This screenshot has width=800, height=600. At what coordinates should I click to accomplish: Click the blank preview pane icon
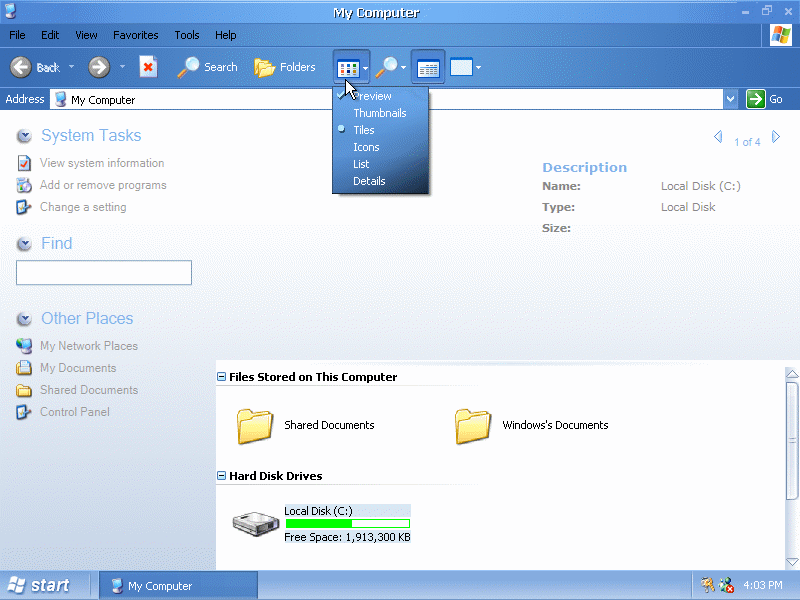click(461, 67)
